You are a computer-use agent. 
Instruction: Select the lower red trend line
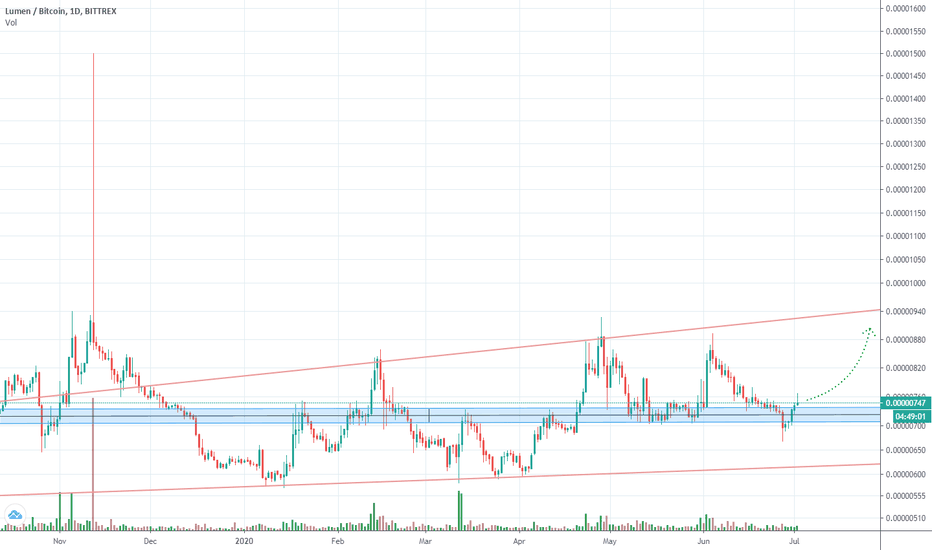(440, 479)
